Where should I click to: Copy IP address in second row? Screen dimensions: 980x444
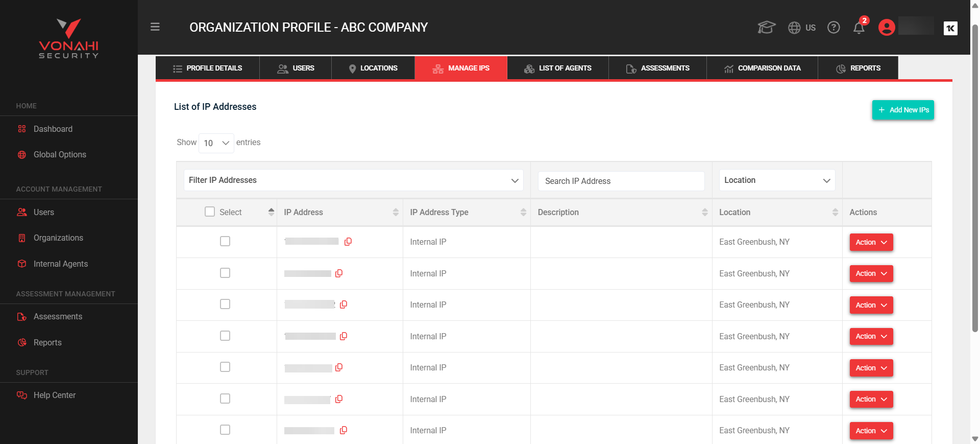click(x=339, y=273)
